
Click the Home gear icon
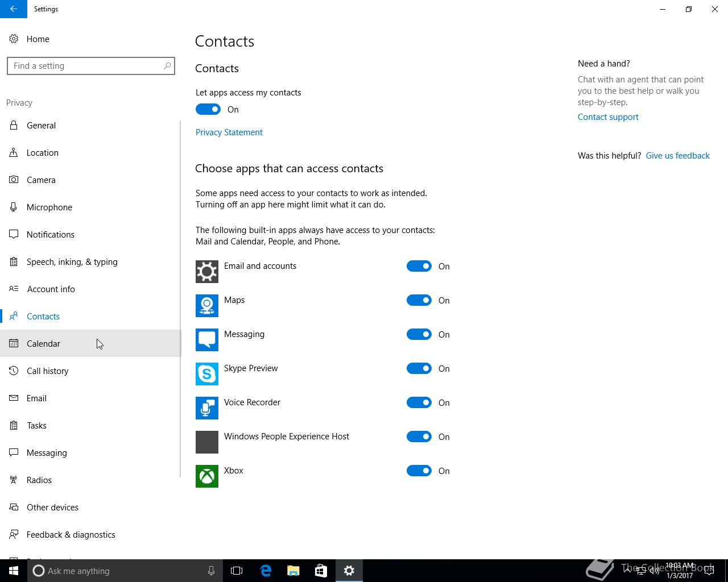[14, 39]
